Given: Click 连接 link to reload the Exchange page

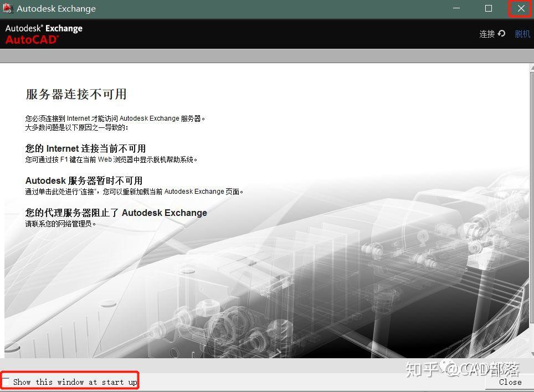Looking at the screenshot, I should (x=488, y=34).
